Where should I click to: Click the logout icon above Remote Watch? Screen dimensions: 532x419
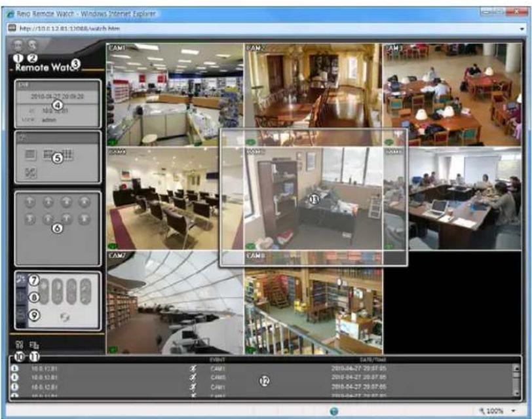pyautogui.click(x=18, y=45)
